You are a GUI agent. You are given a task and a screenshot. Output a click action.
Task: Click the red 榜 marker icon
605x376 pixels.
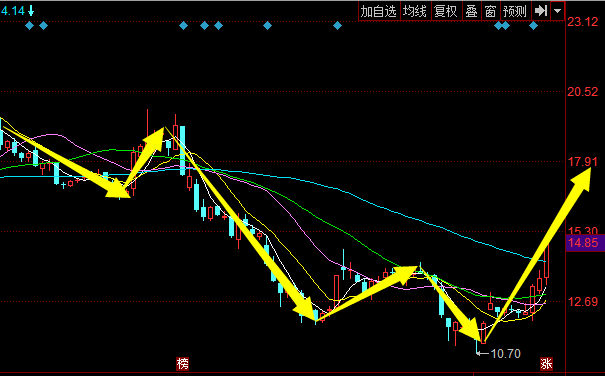[x=183, y=363]
